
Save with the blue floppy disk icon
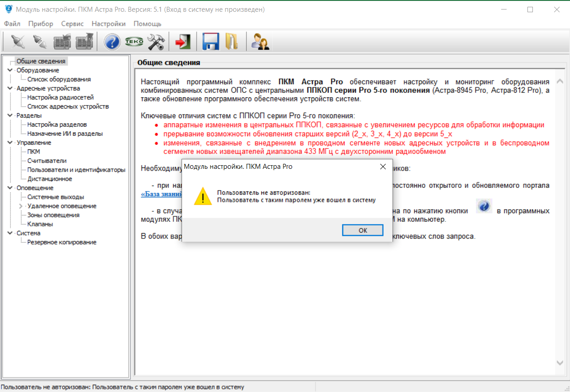pos(211,42)
